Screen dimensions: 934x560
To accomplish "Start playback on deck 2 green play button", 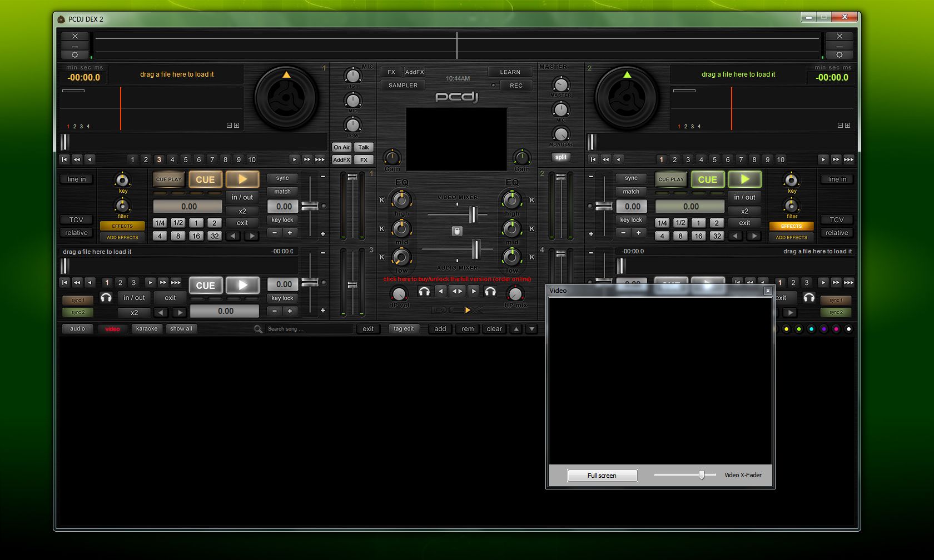I will (x=745, y=179).
